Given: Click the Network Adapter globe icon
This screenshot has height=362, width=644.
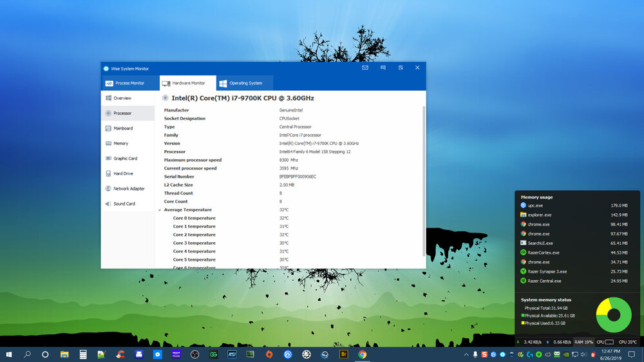Looking at the screenshot, I should click(x=108, y=189).
